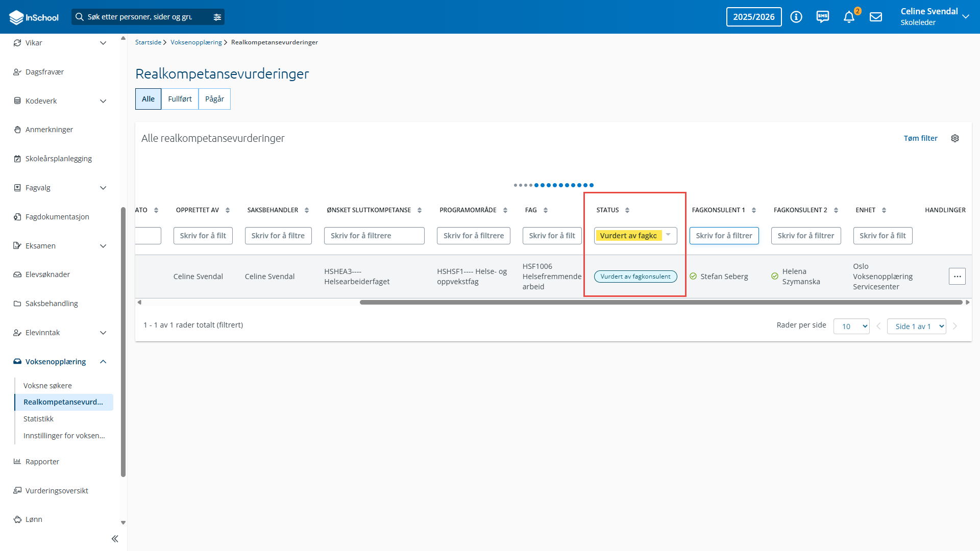Sort by Fag column
Screen dimensions: 980x551
point(546,210)
